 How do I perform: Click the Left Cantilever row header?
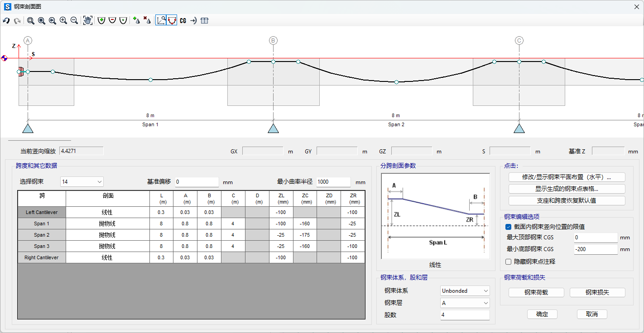42,212
